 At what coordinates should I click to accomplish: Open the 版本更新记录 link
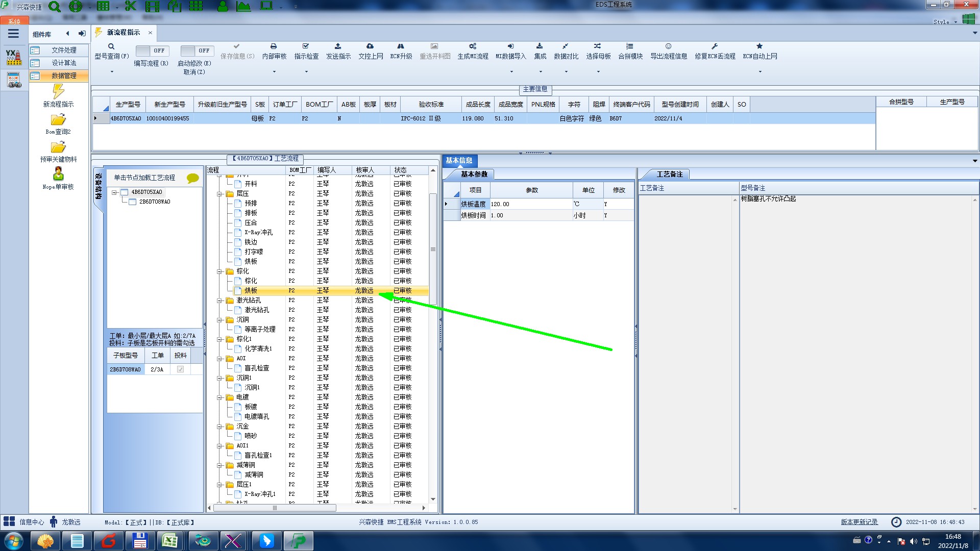859,522
